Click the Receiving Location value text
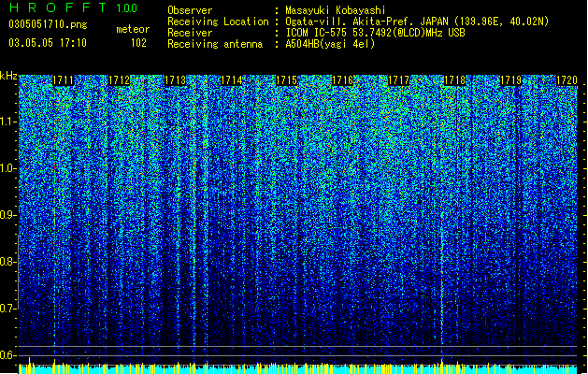 [x=417, y=22]
